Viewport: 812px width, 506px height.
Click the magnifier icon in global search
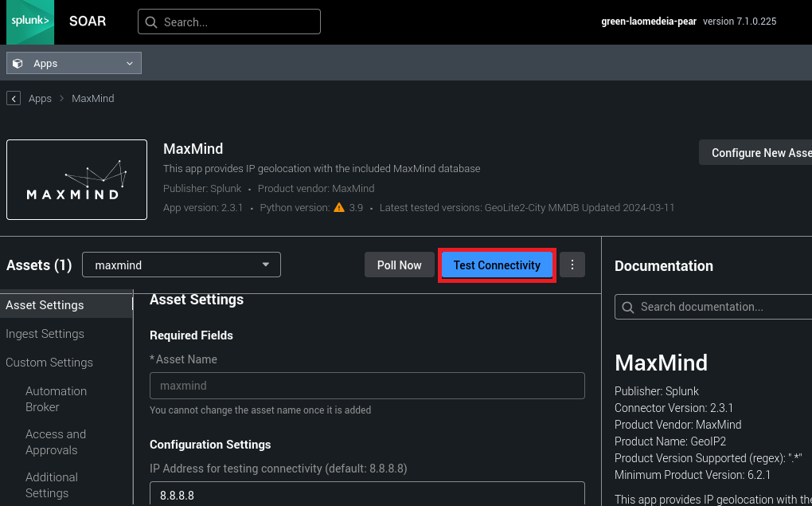click(151, 22)
